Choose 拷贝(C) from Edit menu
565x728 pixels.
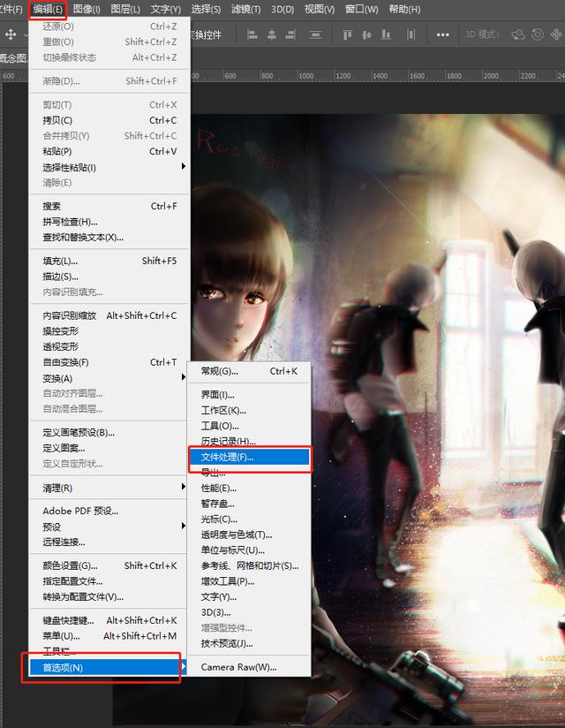[x=109, y=120]
